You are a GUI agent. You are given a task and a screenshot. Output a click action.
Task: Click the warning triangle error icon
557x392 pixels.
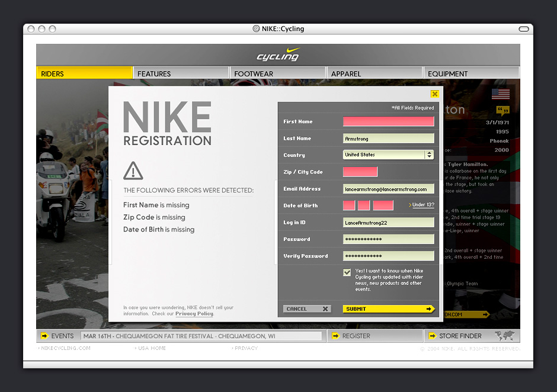click(133, 171)
